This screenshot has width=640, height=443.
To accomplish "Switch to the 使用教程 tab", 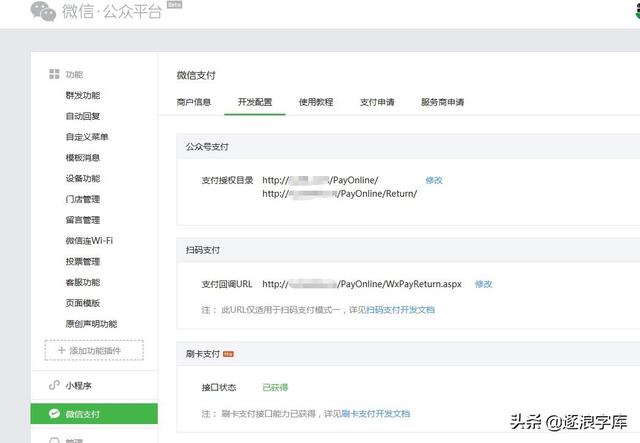I will (x=316, y=102).
